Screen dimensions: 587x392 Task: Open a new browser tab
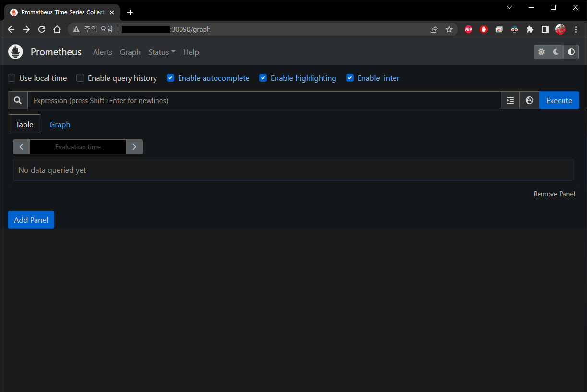(130, 12)
